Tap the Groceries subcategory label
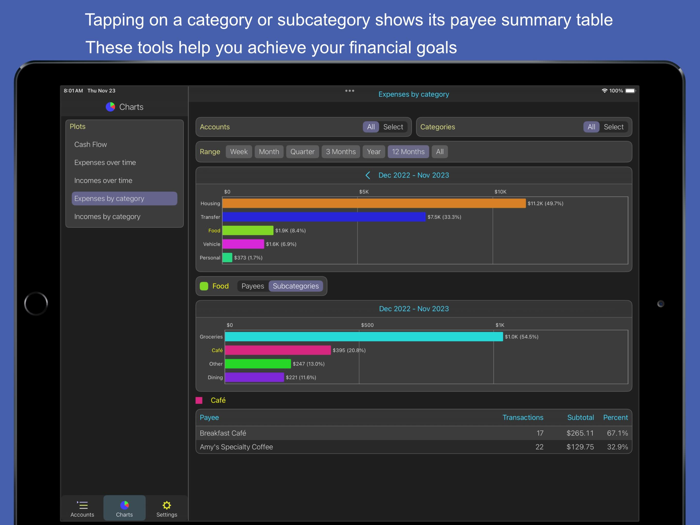 pyautogui.click(x=211, y=337)
